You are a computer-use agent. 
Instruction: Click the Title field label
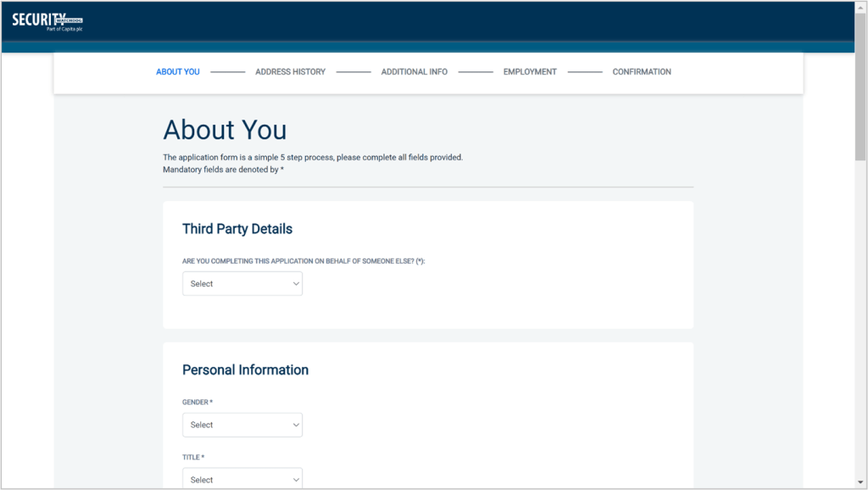tap(193, 458)
